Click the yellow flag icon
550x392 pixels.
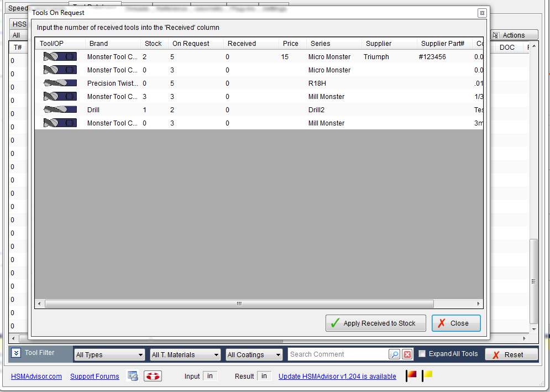point(427,375)
